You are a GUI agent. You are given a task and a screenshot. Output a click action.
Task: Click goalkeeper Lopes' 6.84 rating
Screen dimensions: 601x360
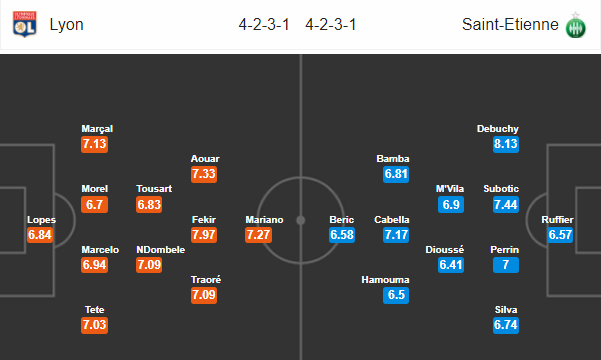(x=40, y=235)
